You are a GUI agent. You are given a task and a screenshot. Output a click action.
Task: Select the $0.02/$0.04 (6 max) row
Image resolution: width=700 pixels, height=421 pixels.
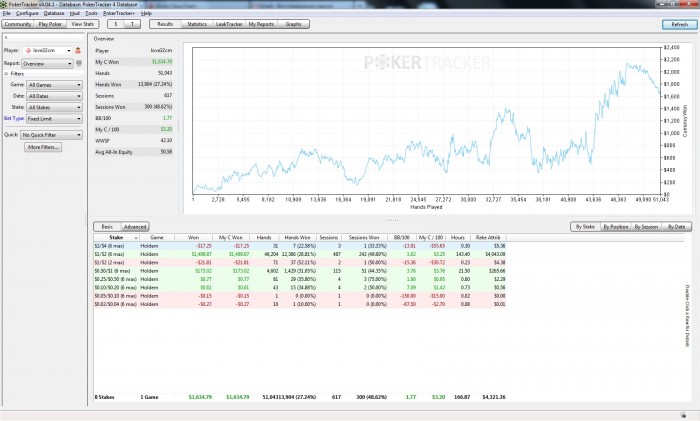[300, 304]
